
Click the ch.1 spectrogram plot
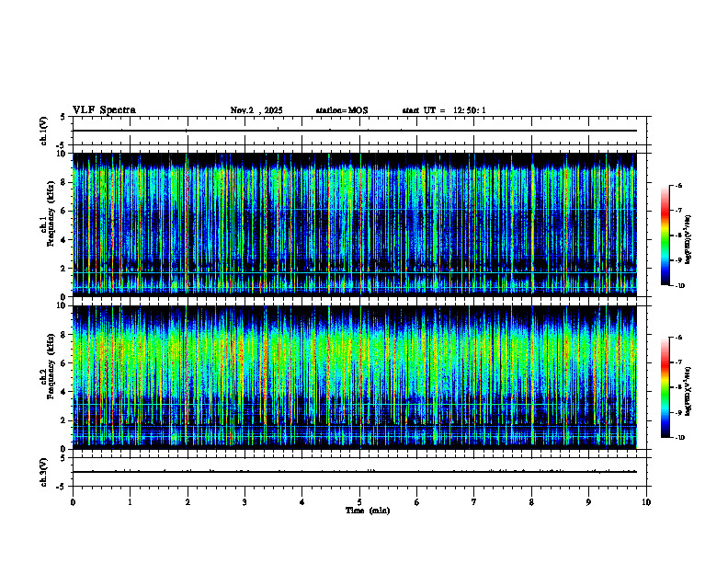(x=355, y=224)
